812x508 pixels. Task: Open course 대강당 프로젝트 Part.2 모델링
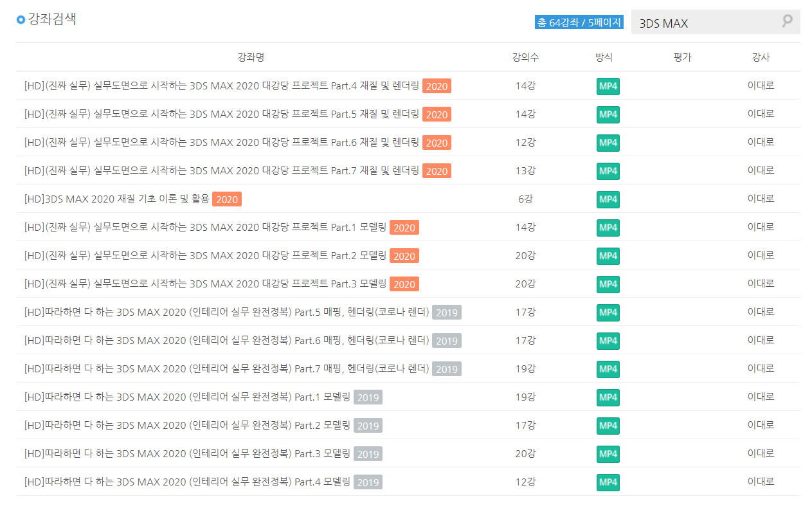[x=205, y=255]
